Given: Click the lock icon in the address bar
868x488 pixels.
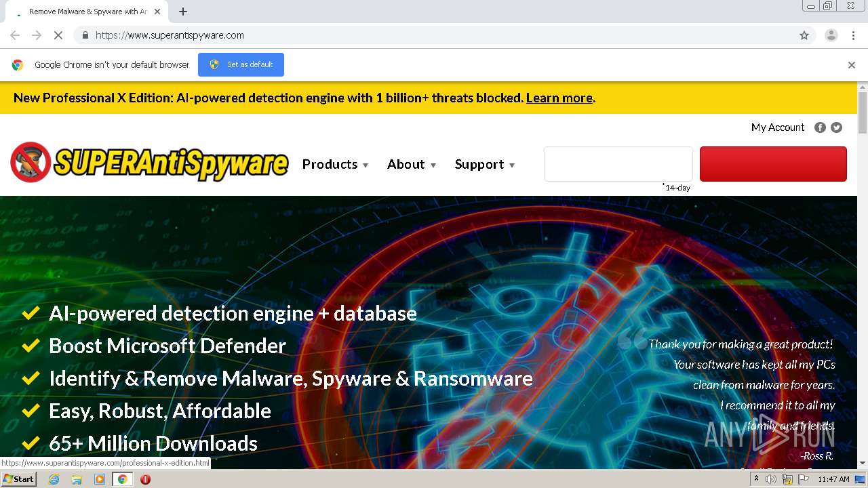Looking at the screenshot, I should click(x=85, y=35).
